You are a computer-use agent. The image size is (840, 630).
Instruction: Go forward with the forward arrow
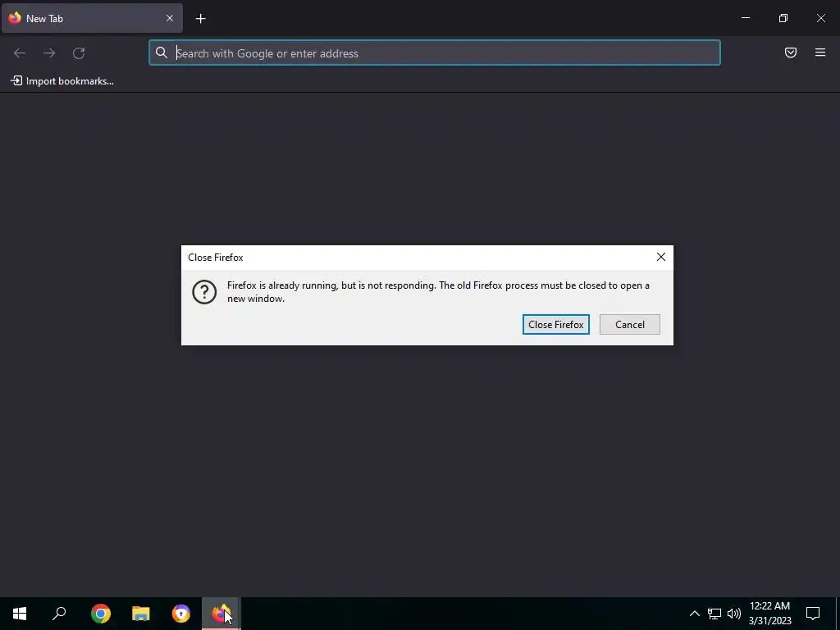(x=48, y=53)
